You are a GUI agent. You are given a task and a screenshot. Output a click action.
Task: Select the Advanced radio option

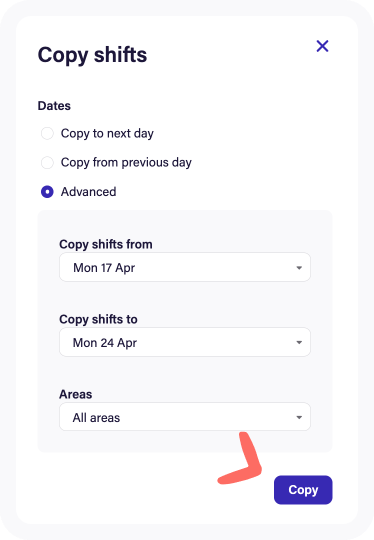click(x=47, y=192)
